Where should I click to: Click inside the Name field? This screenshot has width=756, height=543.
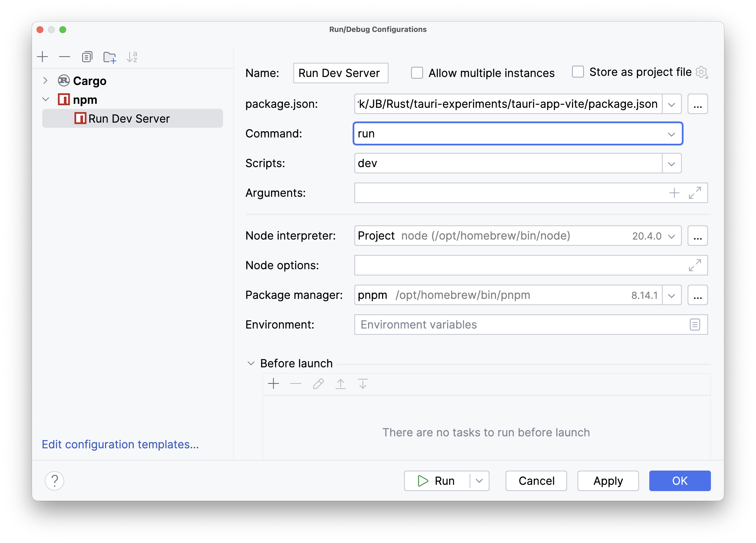click(340, 73)
